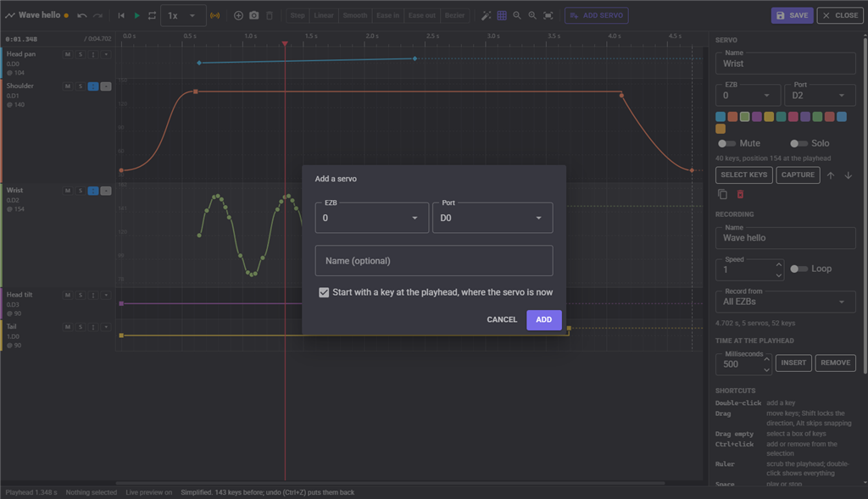The image size is (868, 499).
Task: Enable the Loop toggle
Action: coord(798,269)
